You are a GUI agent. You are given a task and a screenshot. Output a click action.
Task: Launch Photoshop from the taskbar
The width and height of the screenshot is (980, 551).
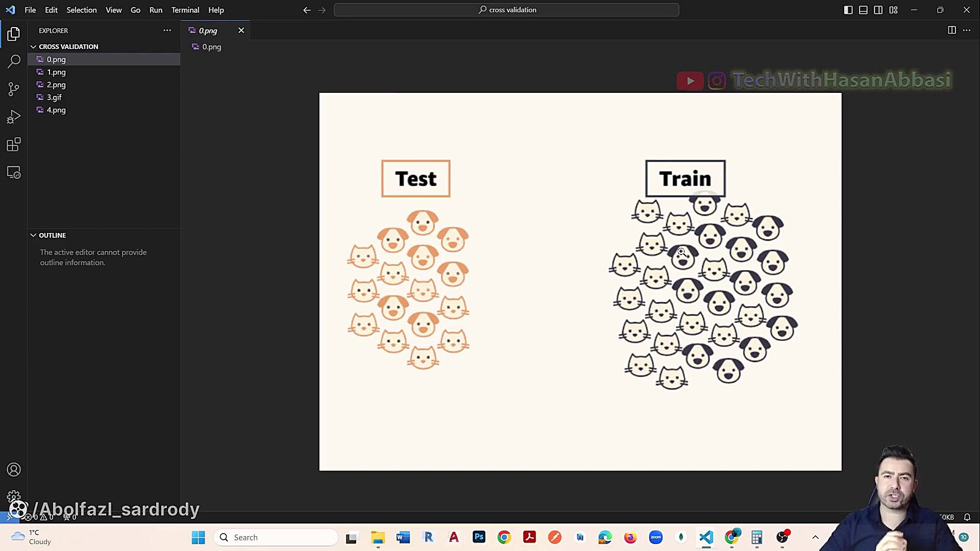479,537
